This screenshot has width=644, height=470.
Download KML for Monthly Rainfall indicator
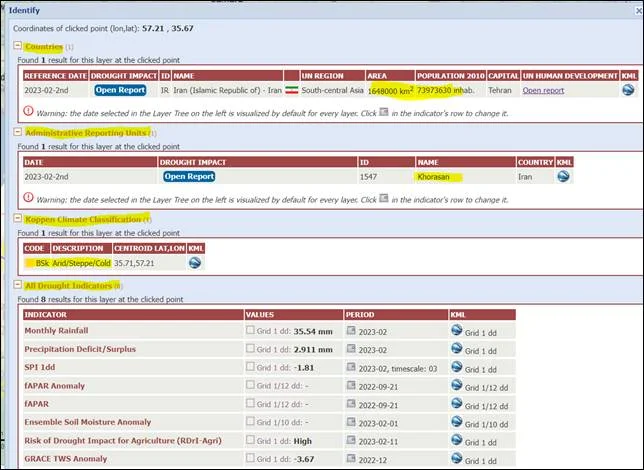[456, 330]
